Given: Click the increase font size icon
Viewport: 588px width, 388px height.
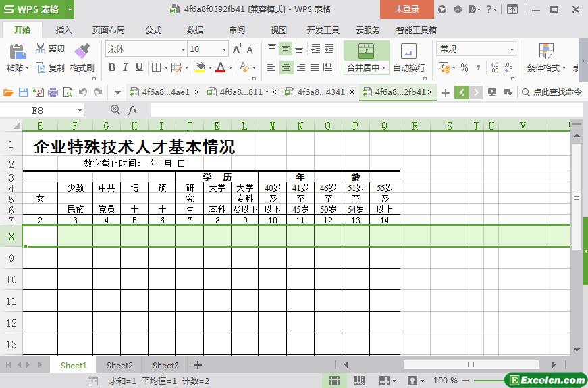Looking at the screenshot, I should tap(237, 49).
